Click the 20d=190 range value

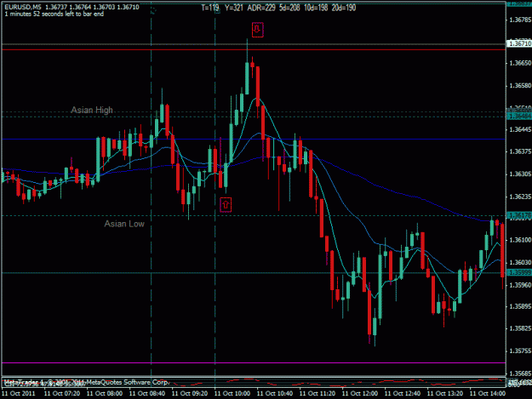[x=344, y=8]
